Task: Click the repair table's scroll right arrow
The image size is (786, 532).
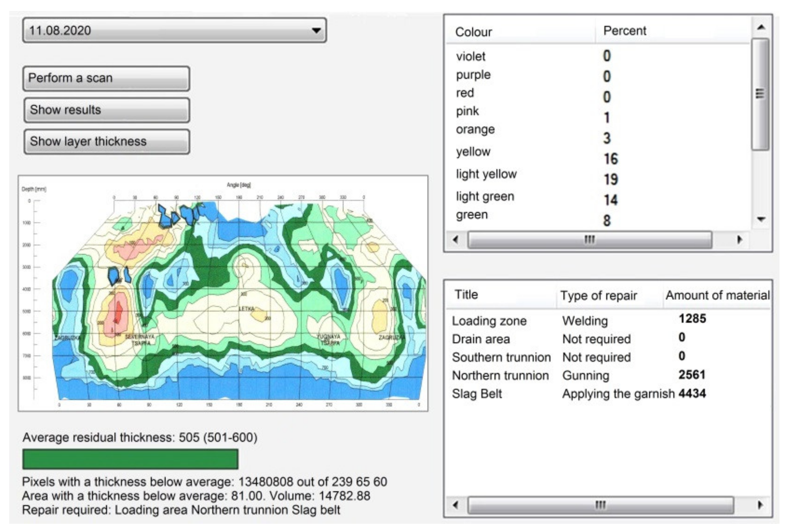Action: click(760, 505)
